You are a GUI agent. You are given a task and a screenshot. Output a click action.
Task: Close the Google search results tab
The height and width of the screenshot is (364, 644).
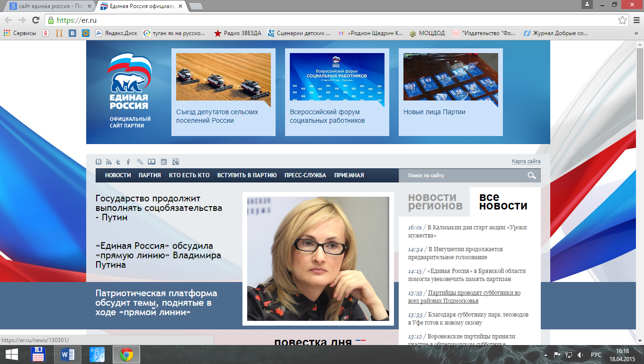pyautogui.click(x=89, y=7)
